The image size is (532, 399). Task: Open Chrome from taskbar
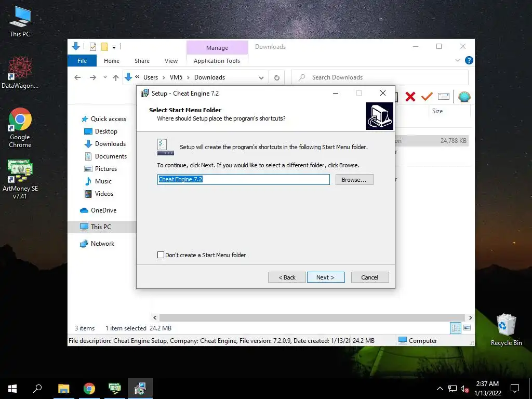[89, 389]
